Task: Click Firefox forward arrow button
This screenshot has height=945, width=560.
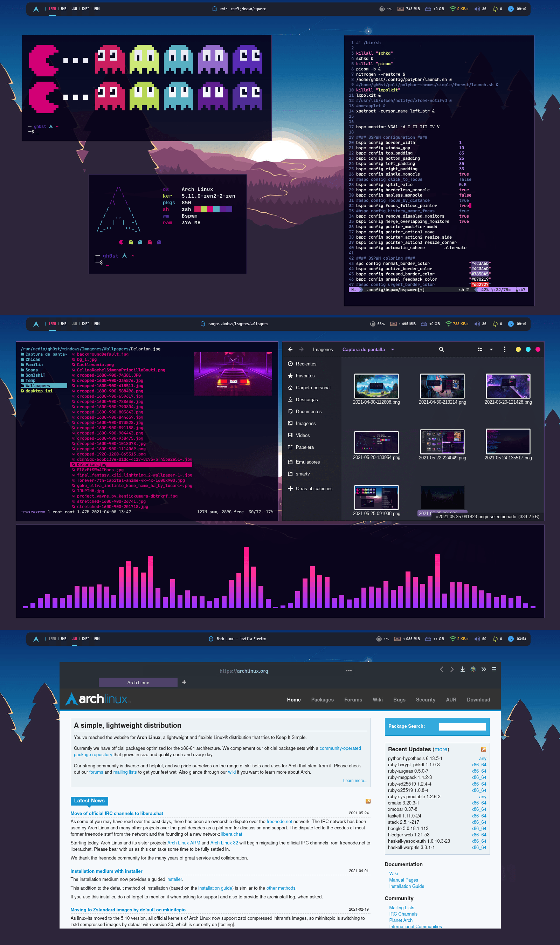Action: point(452,669)
